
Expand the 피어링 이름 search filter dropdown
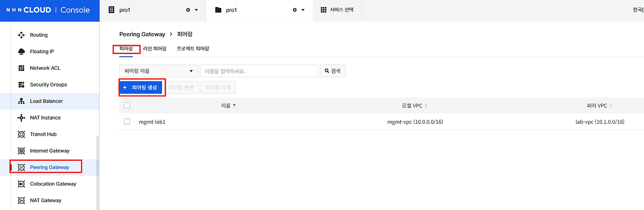(158, 71)
